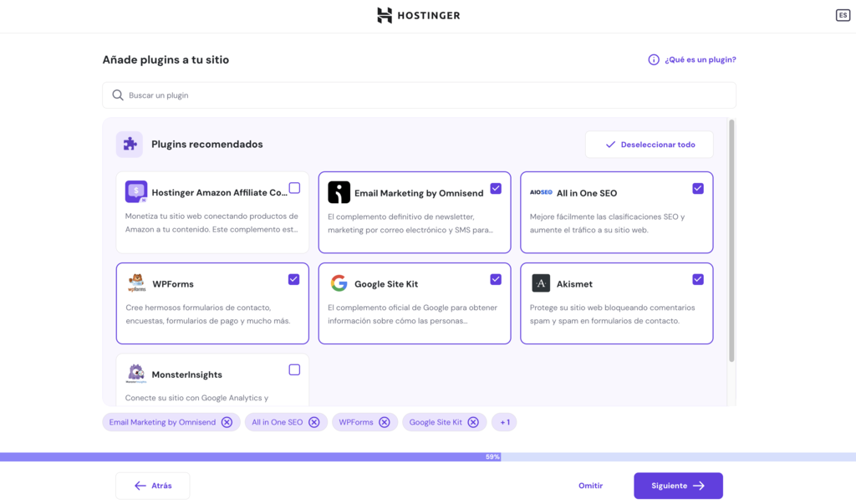Click the MonsterInsights card title
This screenshot has width=856, height=504.
[x=186, y=374]
